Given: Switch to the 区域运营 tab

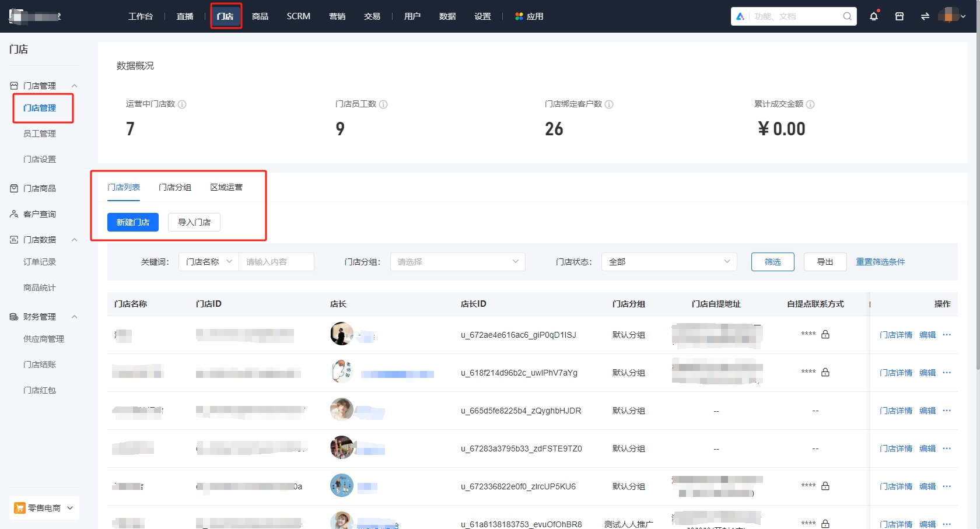Looking at the screenshot, I should (x=226, y=187).
